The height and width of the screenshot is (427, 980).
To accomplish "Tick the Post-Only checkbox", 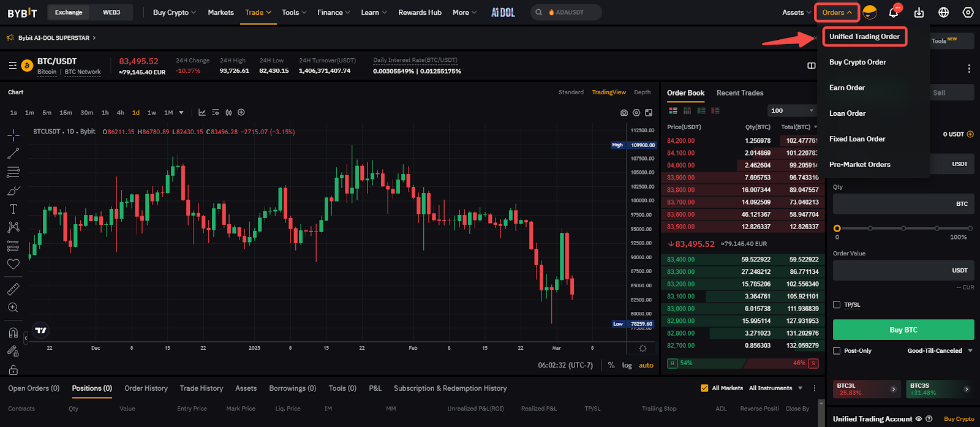I will 837,351.
